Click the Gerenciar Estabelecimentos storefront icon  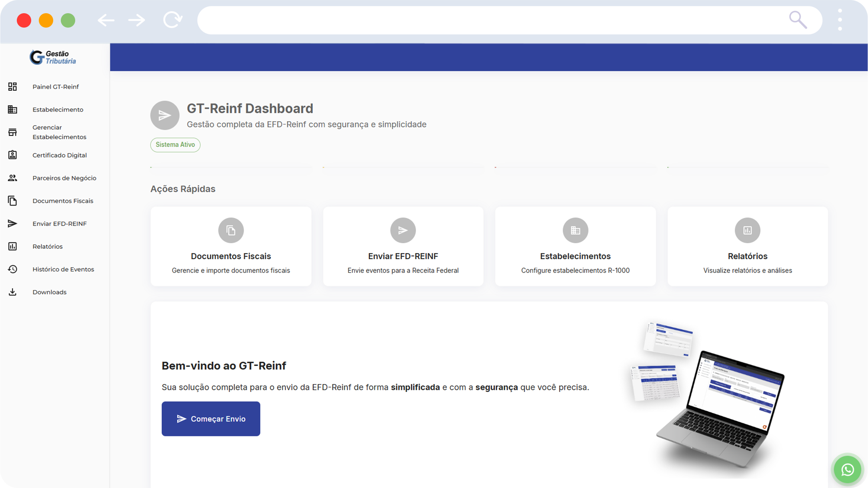[x=12, y=132]
